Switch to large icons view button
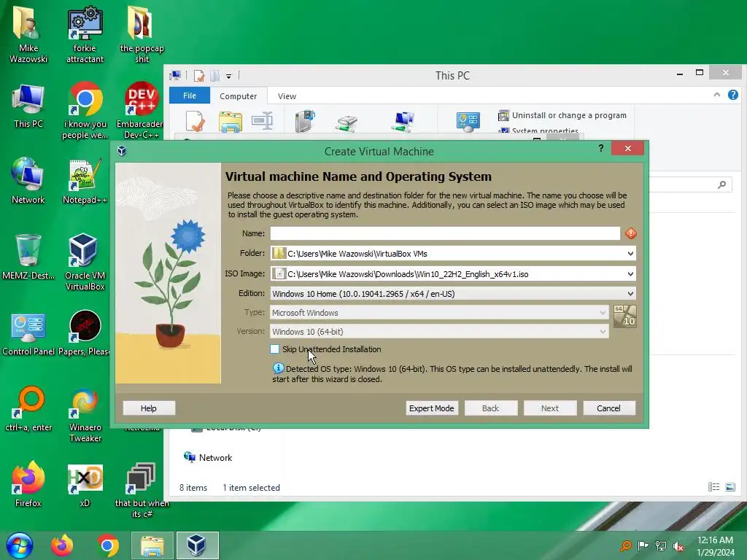Screen dimensions: 747x560 tap(730, 486)
